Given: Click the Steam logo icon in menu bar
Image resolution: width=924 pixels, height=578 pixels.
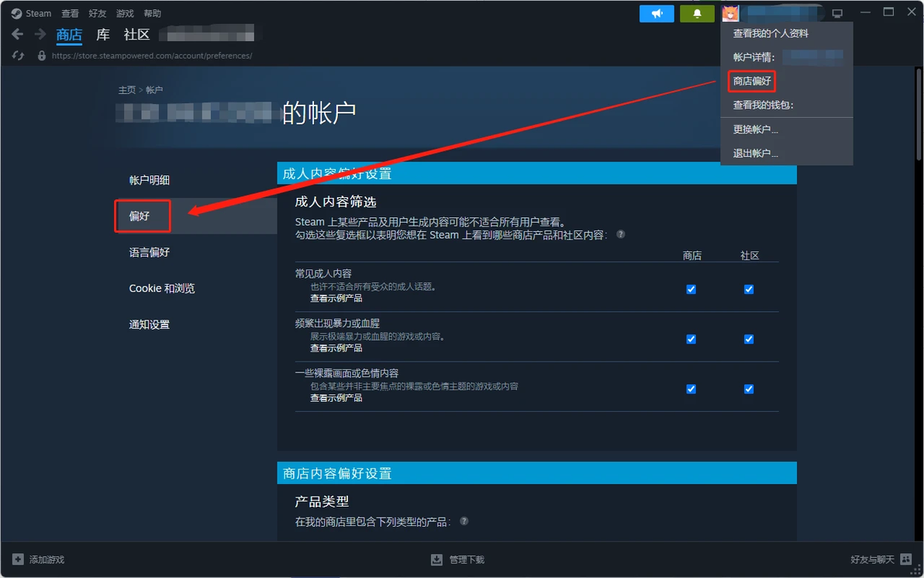Looking at the screenshot, I should pos(16,13).
